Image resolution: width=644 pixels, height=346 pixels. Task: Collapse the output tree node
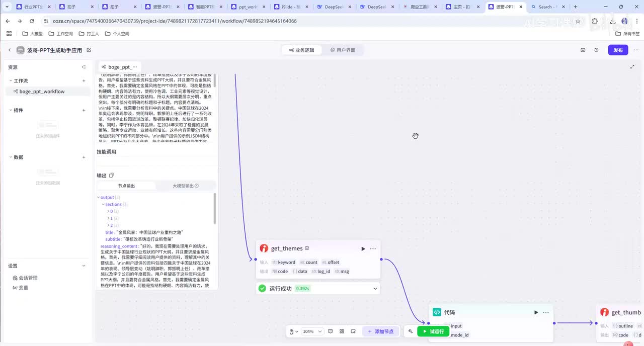[x=99, y=198]
